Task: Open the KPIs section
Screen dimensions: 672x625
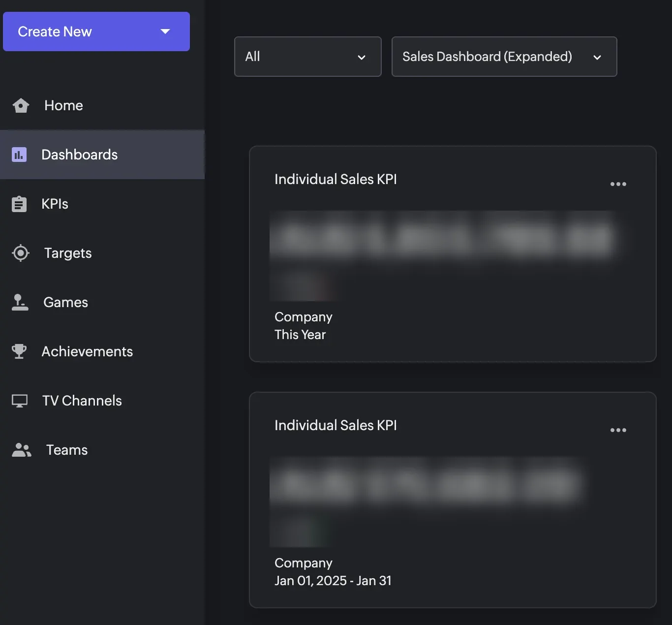Action: [102, 204]
